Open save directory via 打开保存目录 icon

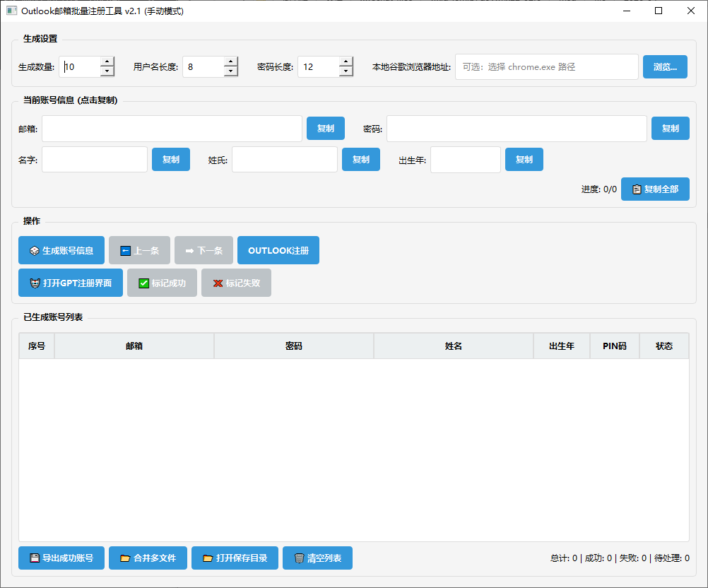[x=235, y=558]
